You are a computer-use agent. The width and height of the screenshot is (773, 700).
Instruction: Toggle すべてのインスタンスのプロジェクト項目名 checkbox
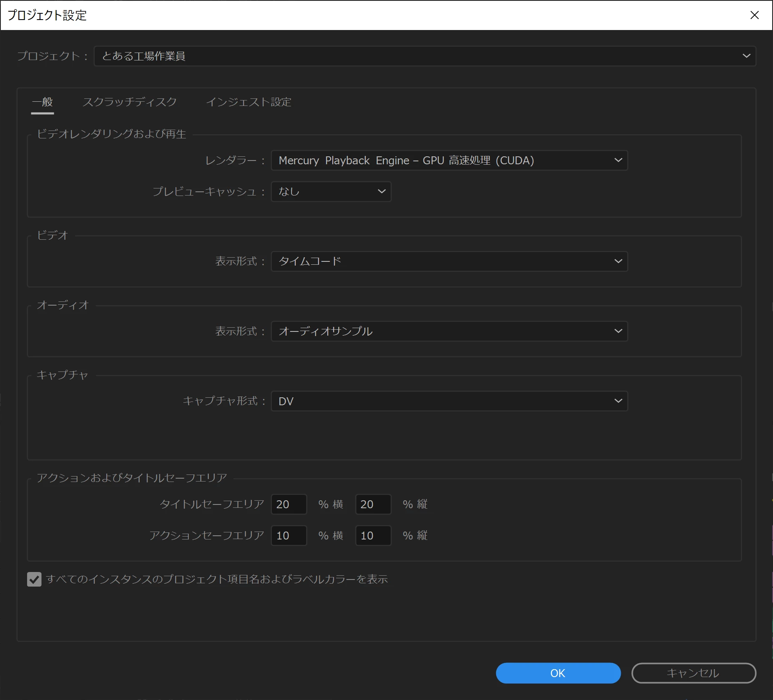coord(34,580)
